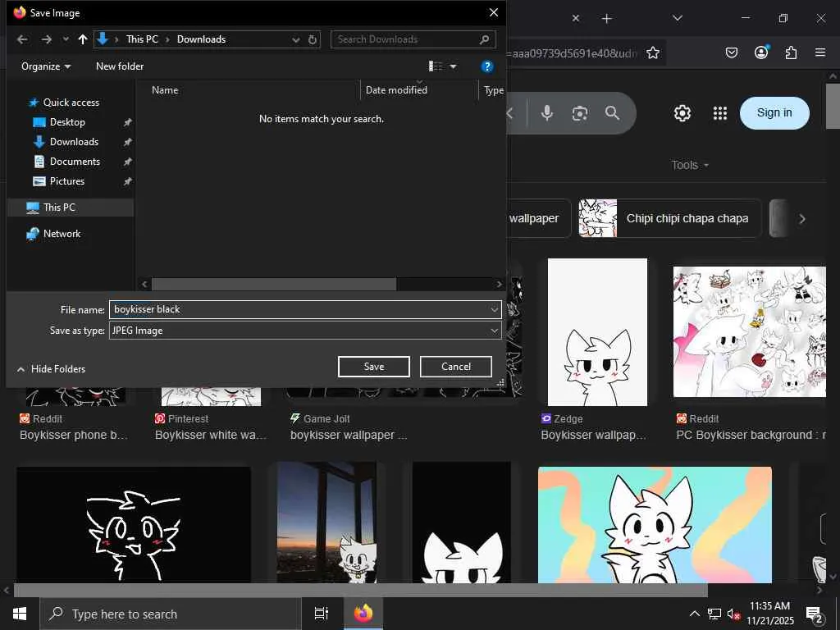Sort by Type column header

pyautogui.click(x=493, y=90)
